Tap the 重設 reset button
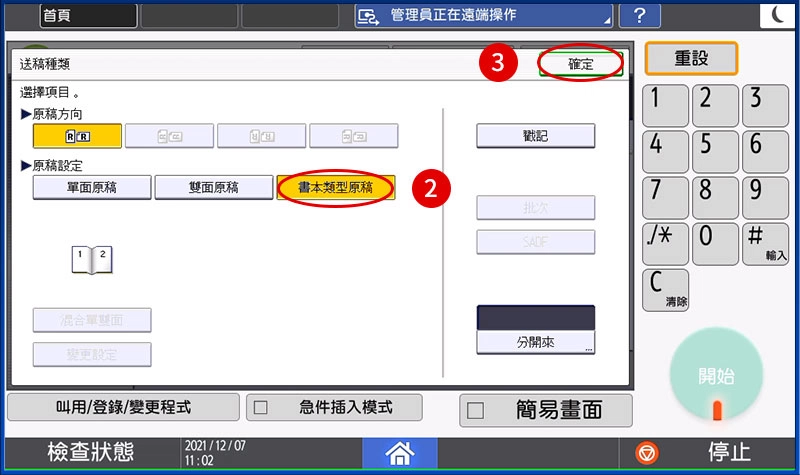Image resolution: width=800 pixels, height=475 pixels. [691, 58]
